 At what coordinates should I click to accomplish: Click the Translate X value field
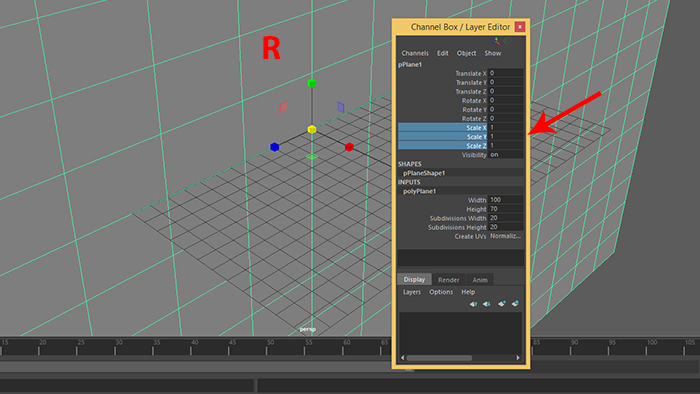point(505,73)
